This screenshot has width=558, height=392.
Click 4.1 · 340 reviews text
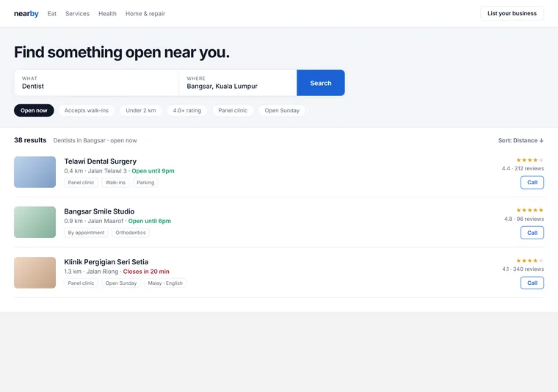click(x=523, y=269)
